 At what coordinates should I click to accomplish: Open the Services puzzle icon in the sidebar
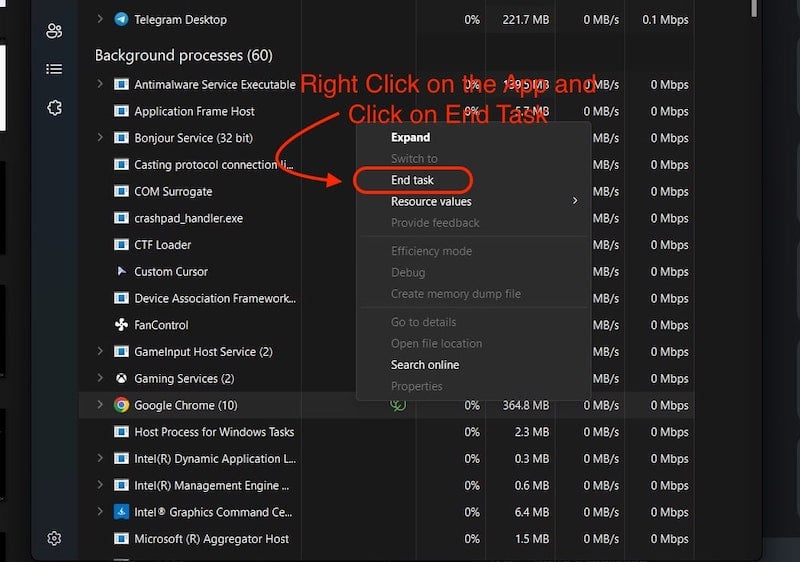coord(54,108)
